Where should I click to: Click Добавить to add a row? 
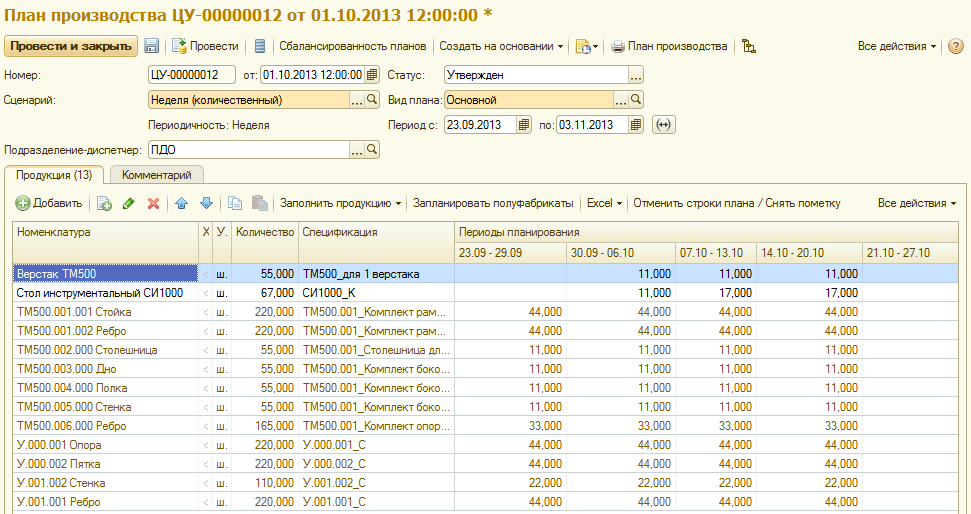click(x=49, y=203)
